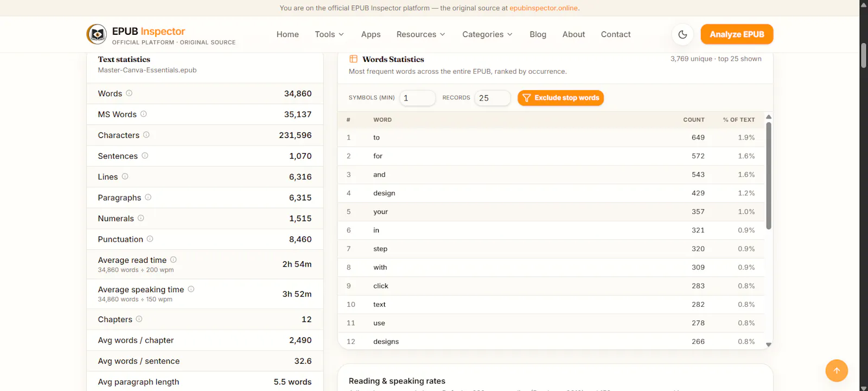Image resolution: width=868 pixels, height=391 pixels.
Task: Click the Symbols (min) input field
Action: tap(417, 98)
